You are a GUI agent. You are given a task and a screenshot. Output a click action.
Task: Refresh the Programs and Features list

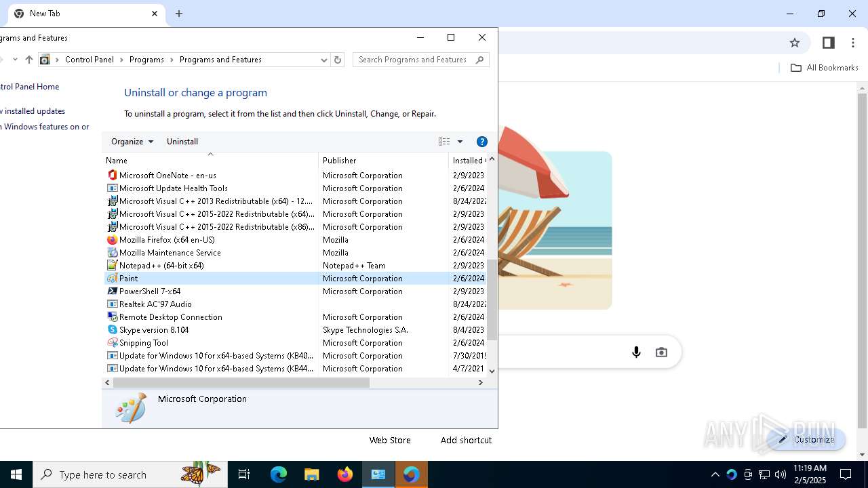338,60
